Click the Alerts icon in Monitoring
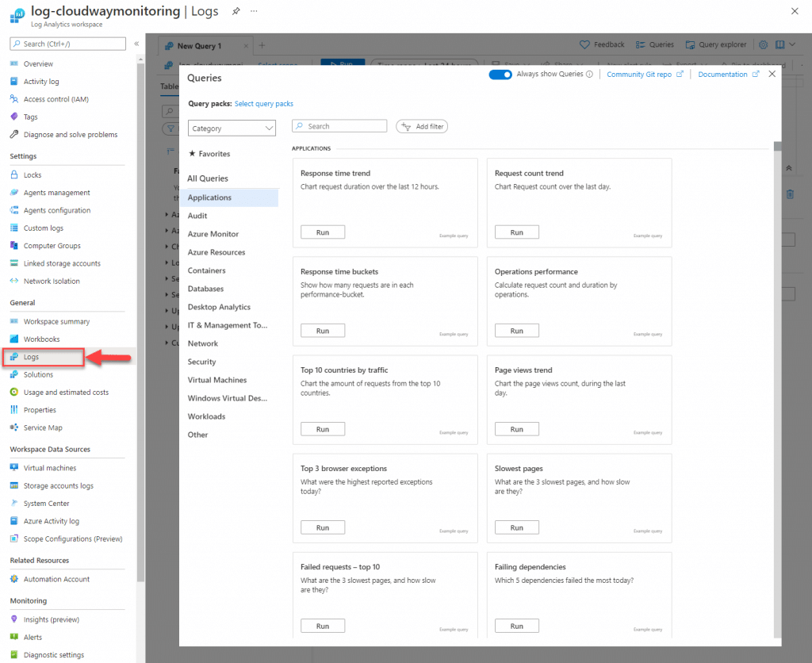 14,637
